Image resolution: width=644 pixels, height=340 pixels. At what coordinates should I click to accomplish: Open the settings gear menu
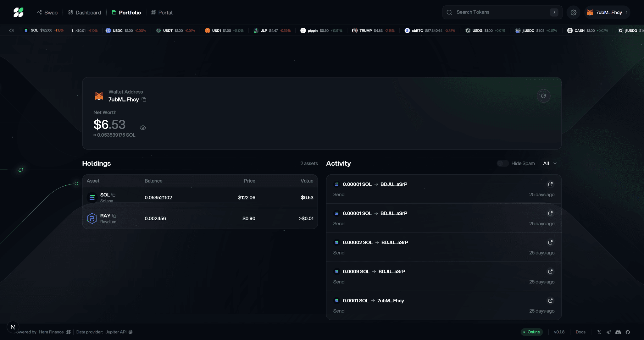pyautogui.click(x=573, y=12)
